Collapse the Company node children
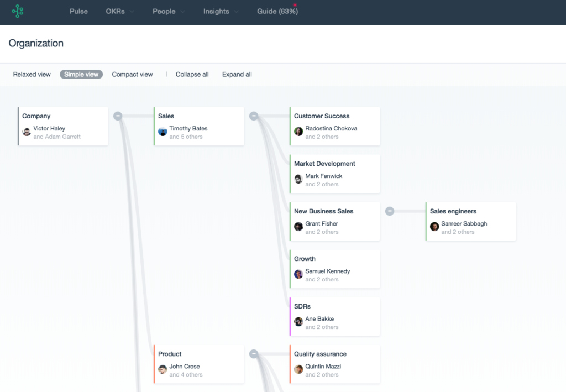Screen dimensions: 566x392 click(118, 116)
